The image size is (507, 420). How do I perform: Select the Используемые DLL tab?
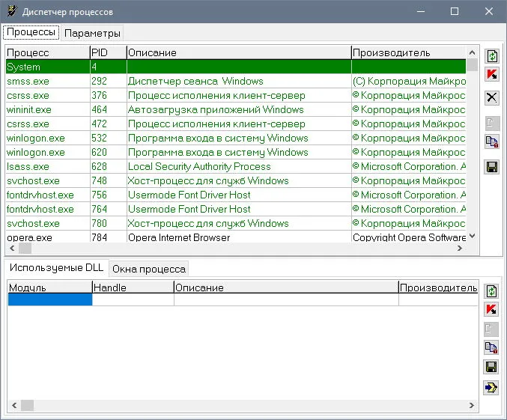tap(56, 267)
